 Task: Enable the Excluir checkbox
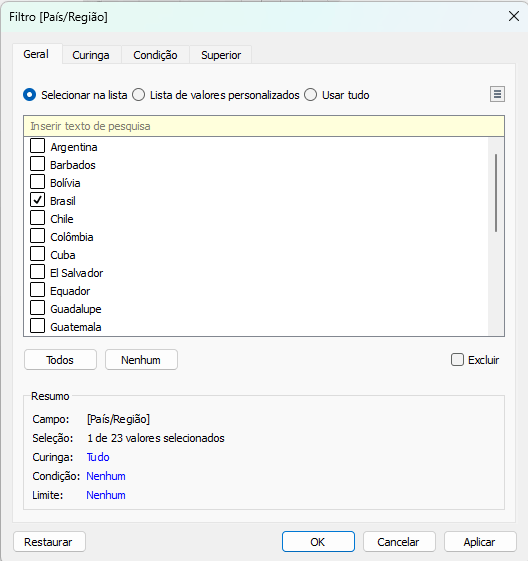click(457, 360)
